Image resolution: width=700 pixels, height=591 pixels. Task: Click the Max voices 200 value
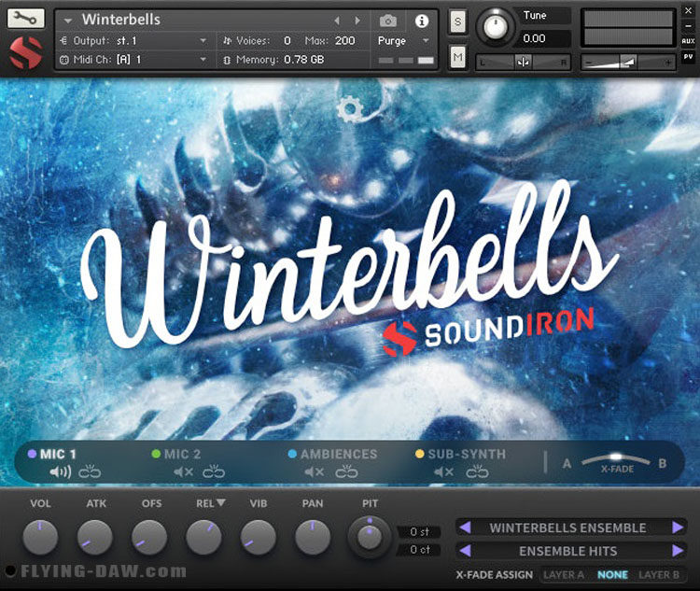(x=345, y=41)
